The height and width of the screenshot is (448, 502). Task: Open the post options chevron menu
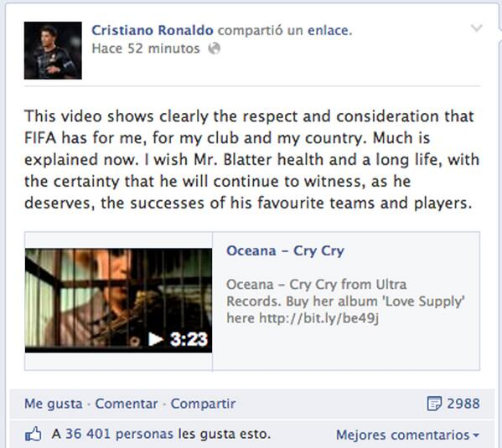coord(476,28)
